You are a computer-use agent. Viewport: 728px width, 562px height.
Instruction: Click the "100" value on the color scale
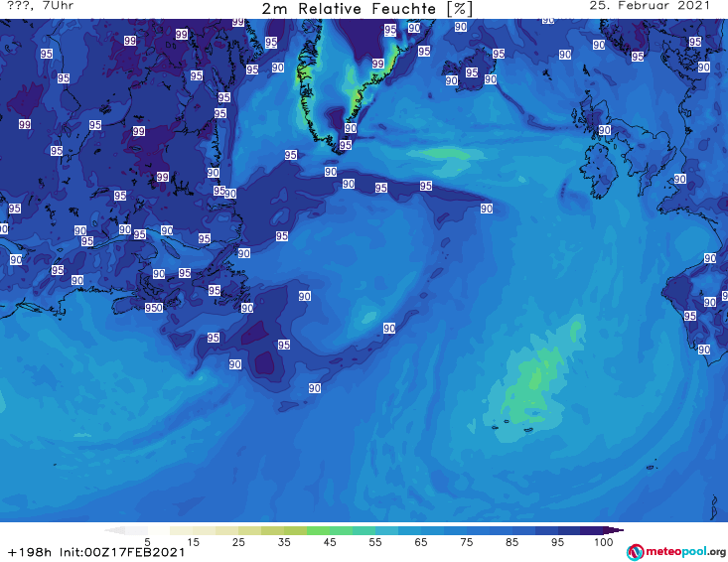[x=603, y=542]
